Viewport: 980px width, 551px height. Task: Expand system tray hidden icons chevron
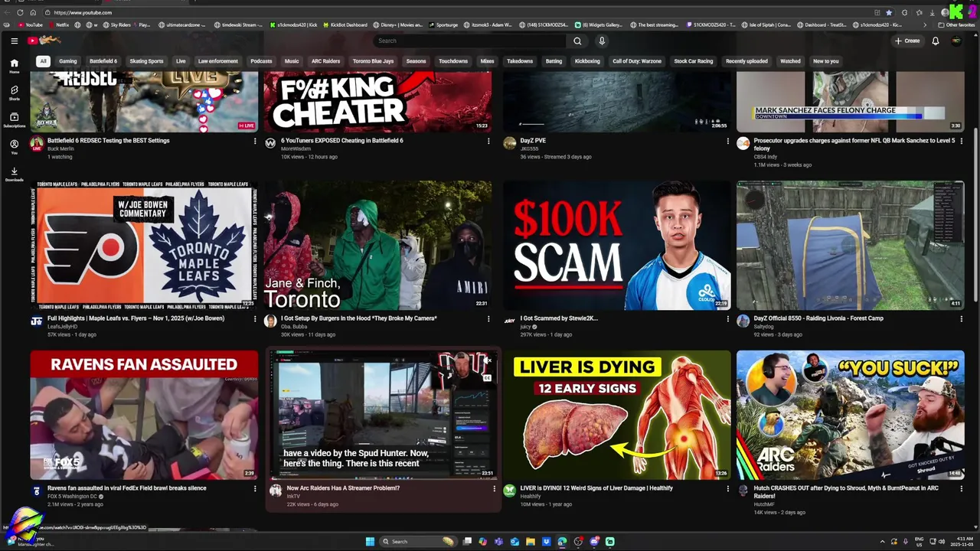point(882,541)
